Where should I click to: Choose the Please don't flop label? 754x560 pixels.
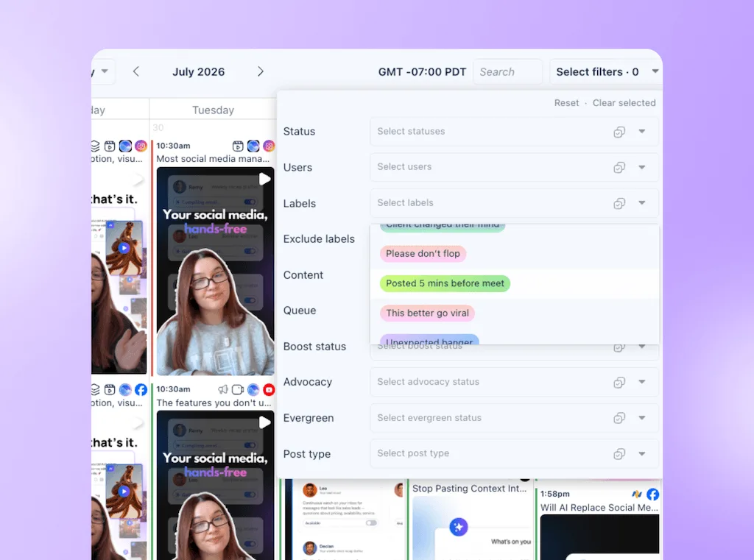[x=423, y=253]
